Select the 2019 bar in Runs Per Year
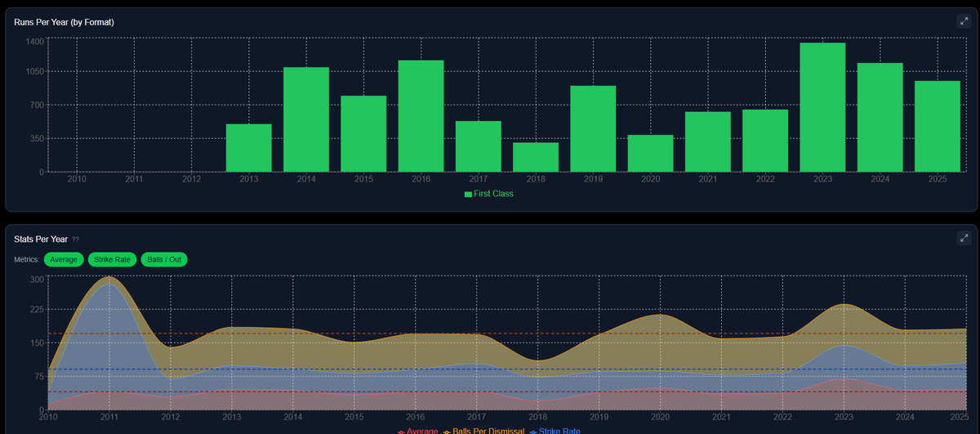Viewport: 980px width, 434px height. click(593, 128)
